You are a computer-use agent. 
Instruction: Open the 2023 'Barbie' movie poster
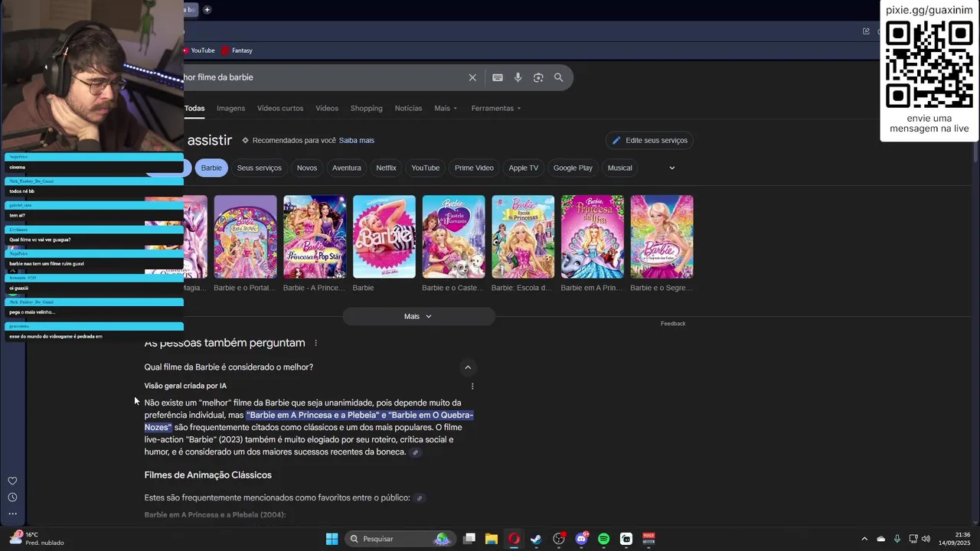coord(384,237)
